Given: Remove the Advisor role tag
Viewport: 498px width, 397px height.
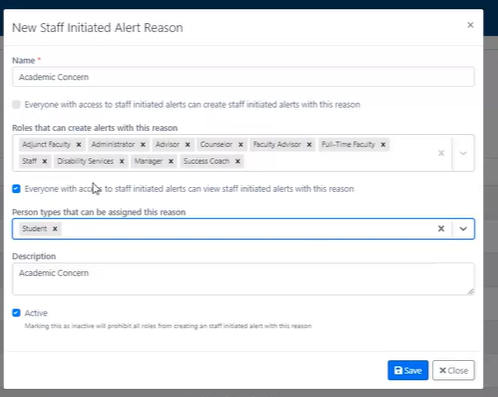Looking at the screenshot, I should (188, 145).
